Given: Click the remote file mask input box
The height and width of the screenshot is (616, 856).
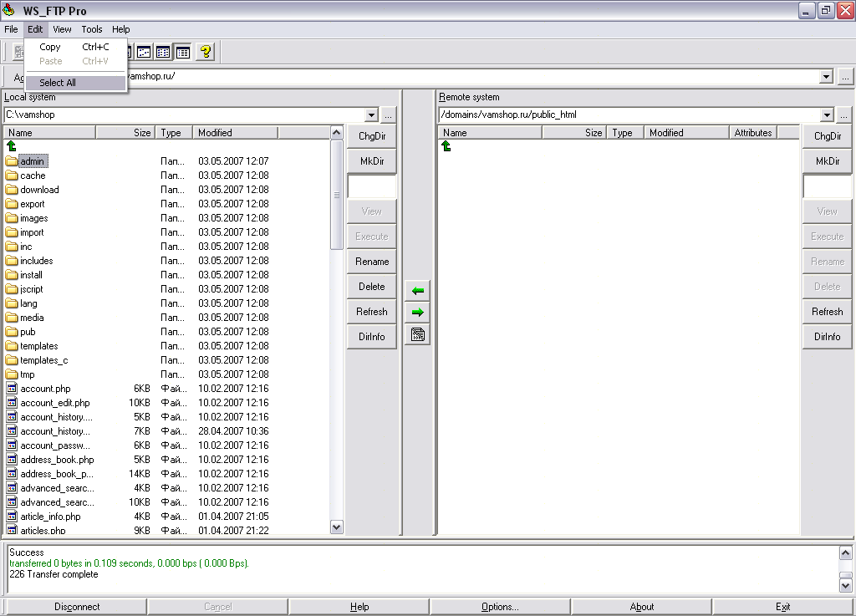Looking at the screenshot, I should (x=827, y=186).
